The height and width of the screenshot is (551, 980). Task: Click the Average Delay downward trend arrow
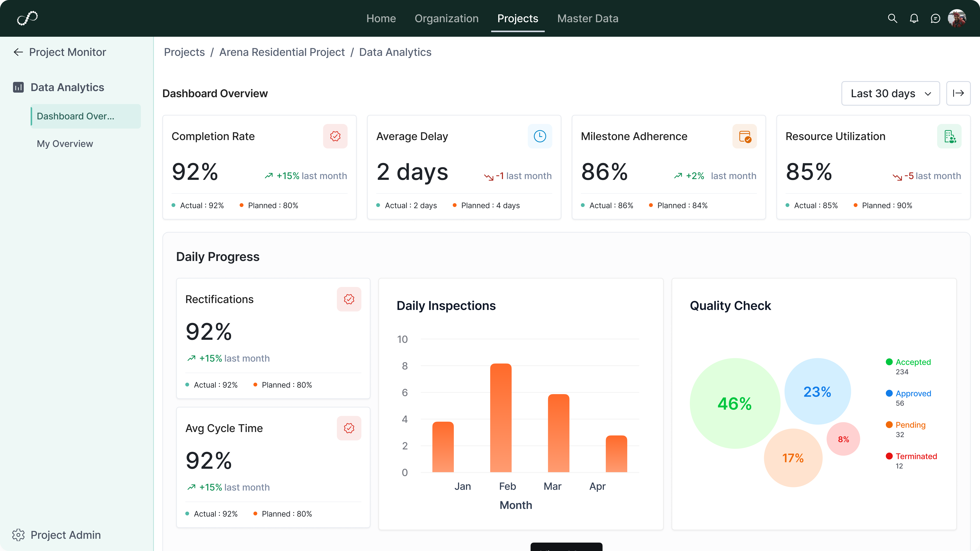point(488,177)
